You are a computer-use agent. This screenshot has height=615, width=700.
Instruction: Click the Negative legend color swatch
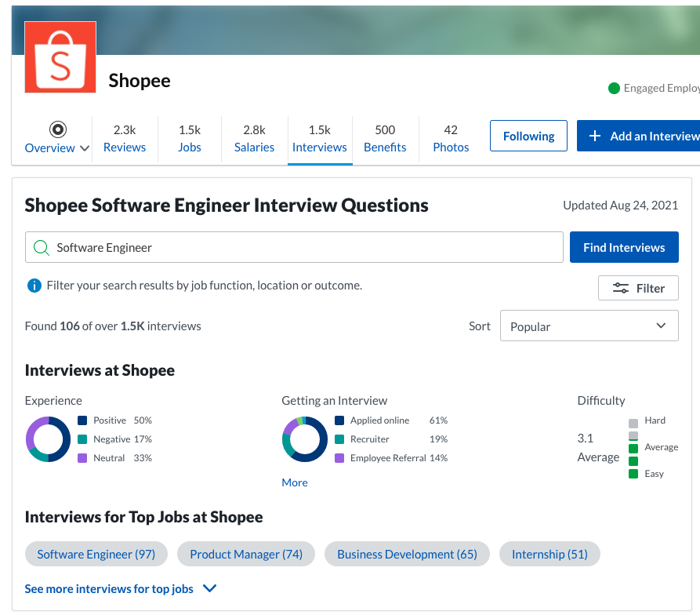click(82, 439)
